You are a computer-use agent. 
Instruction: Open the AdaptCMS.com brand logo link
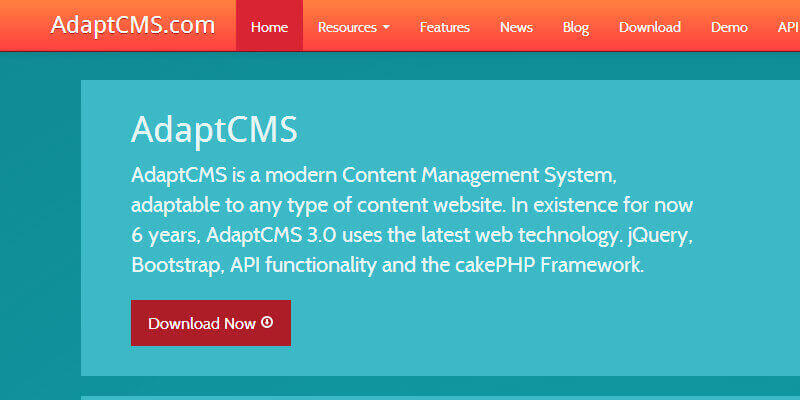coord(133,26)
